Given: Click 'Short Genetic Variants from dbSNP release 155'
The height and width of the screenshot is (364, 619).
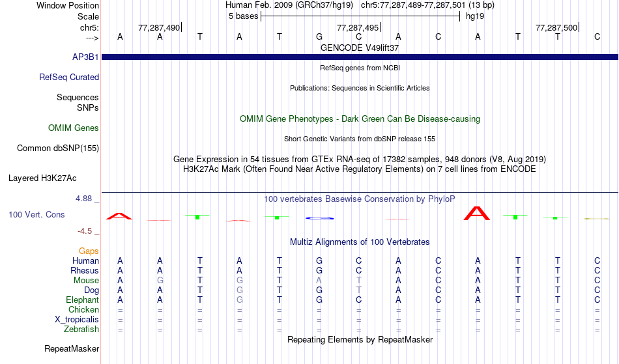Looking at the screenshot, I should pos(360,139).
